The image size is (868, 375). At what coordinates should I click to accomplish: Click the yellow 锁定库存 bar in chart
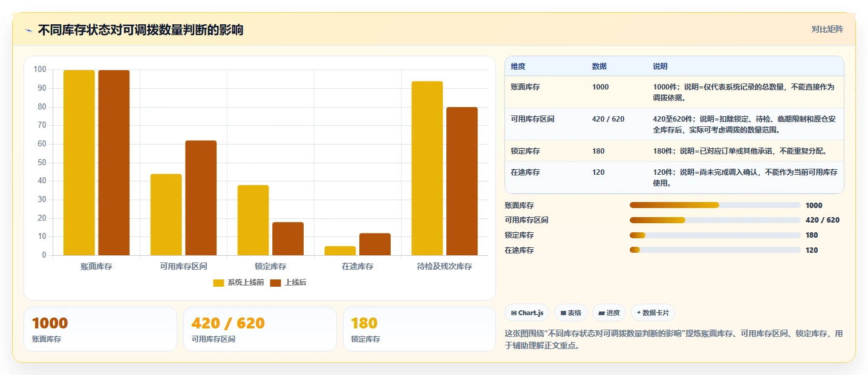tap(253, 220)
